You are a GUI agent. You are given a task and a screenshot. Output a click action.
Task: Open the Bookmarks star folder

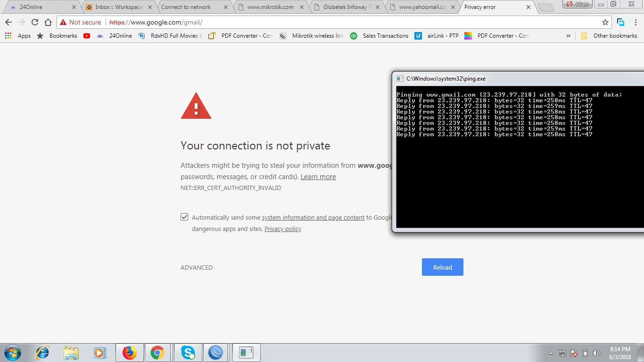(57, 36)
